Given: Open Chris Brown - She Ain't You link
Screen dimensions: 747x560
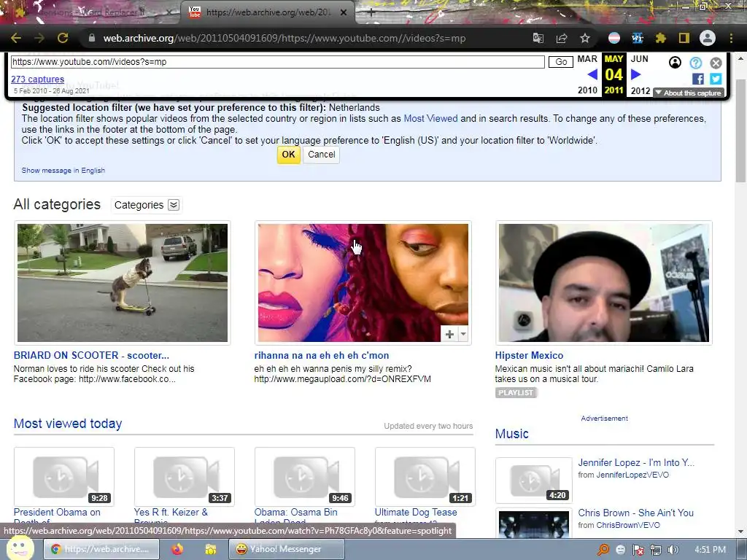Looking at the screenshot, I should pos(635,513).
